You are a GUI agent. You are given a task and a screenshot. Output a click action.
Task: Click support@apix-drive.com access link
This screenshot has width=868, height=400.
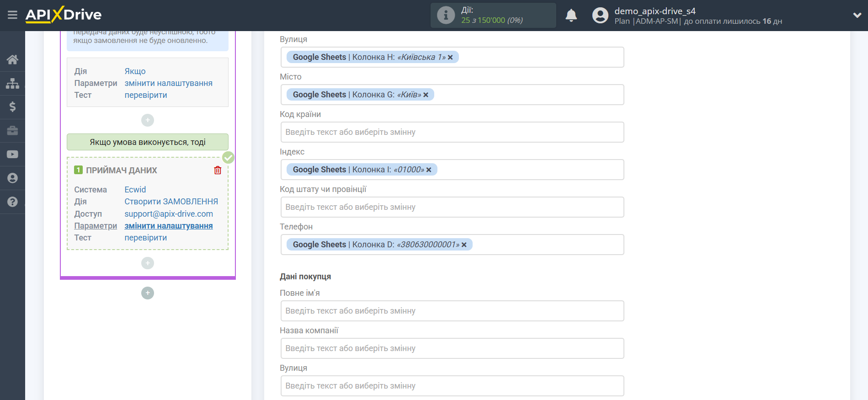point(169,214)
